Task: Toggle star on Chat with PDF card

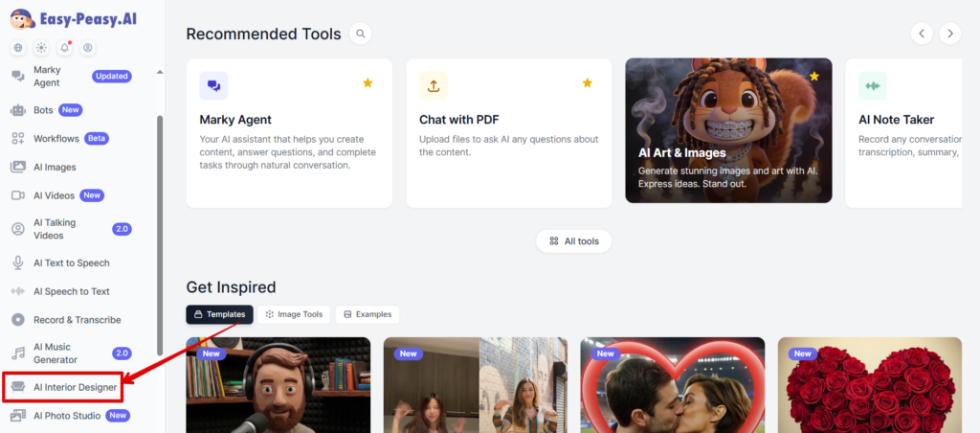Action: pyautogui.click(x=587, y=82)
